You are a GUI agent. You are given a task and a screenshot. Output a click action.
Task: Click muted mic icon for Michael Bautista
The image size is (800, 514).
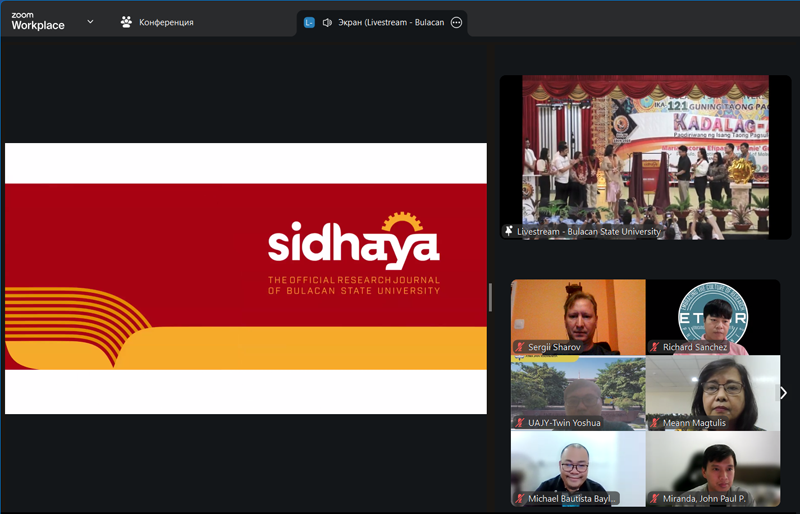click(x=520, y=499)
